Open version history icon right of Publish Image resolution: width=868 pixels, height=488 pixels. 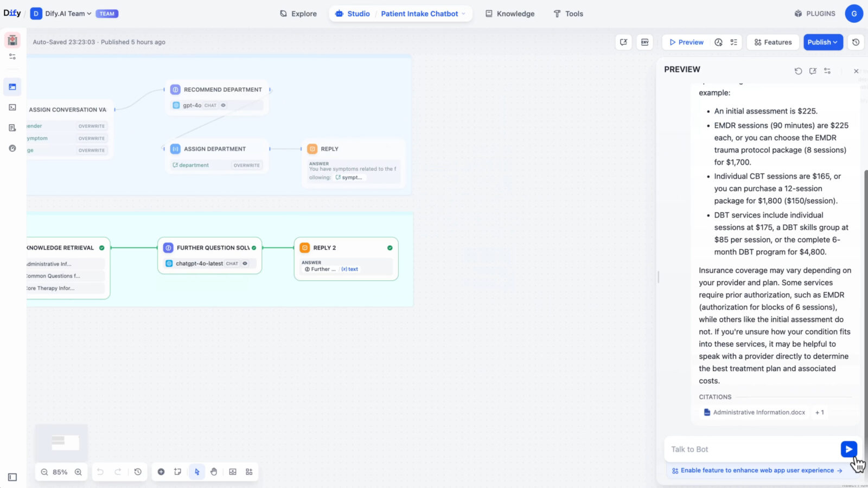point(856,42)
